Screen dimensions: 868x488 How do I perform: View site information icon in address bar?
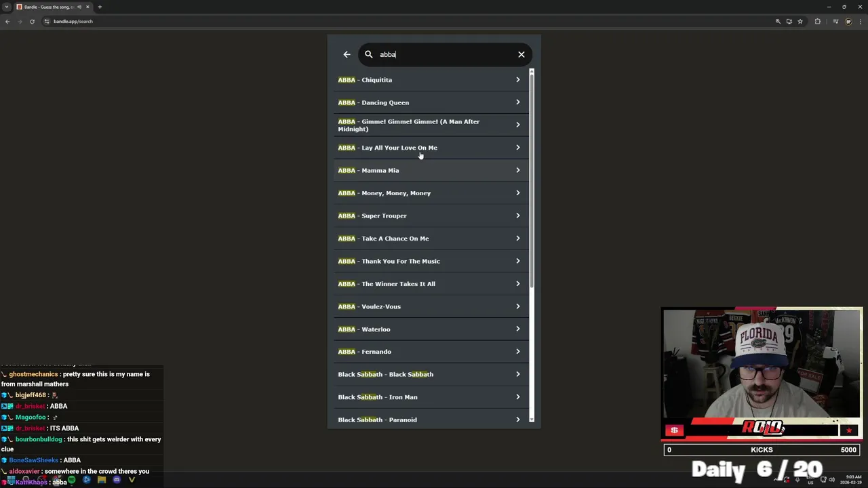47,22
